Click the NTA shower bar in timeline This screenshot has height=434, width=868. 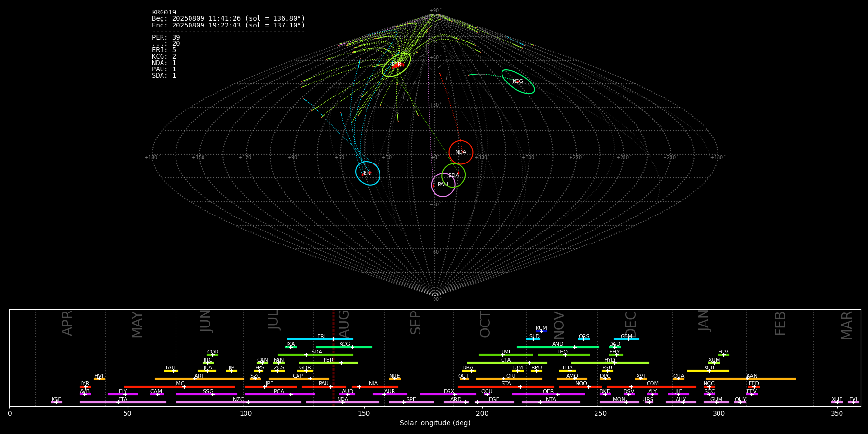point(551,402)
